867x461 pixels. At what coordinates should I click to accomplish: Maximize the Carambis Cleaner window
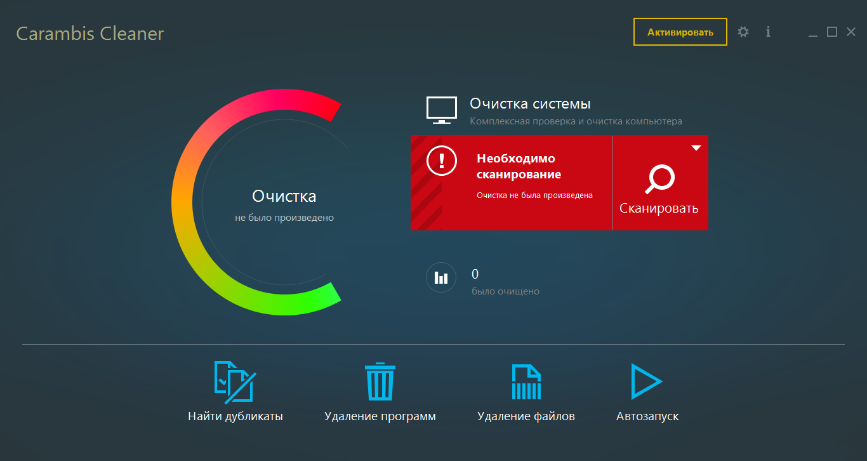[832, 32]
